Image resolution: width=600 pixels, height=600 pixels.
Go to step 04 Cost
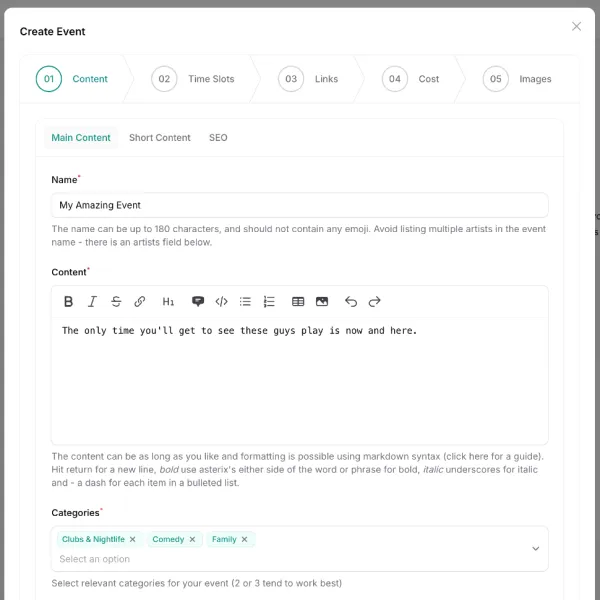tap(410, 79)
